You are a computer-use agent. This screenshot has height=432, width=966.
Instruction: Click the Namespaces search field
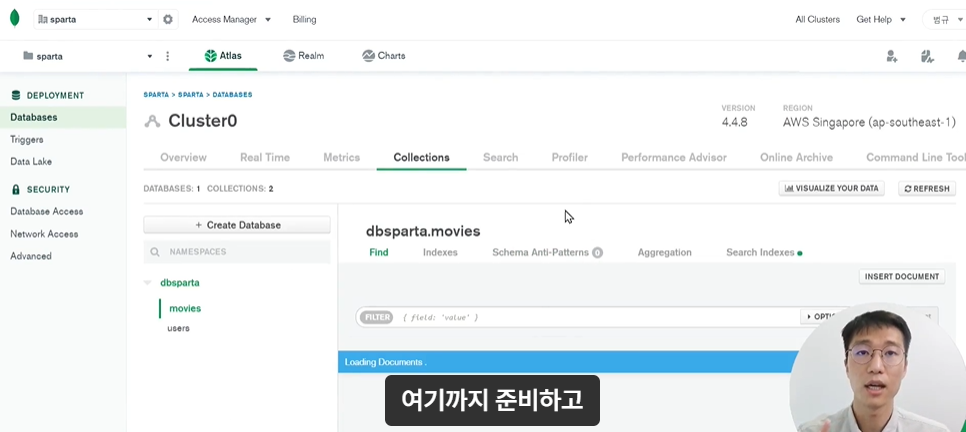click(237, 252)
